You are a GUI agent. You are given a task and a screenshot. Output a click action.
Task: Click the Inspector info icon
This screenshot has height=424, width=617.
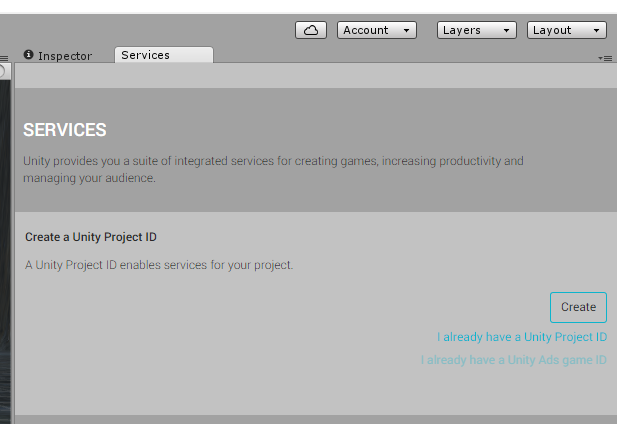(28, 54)
